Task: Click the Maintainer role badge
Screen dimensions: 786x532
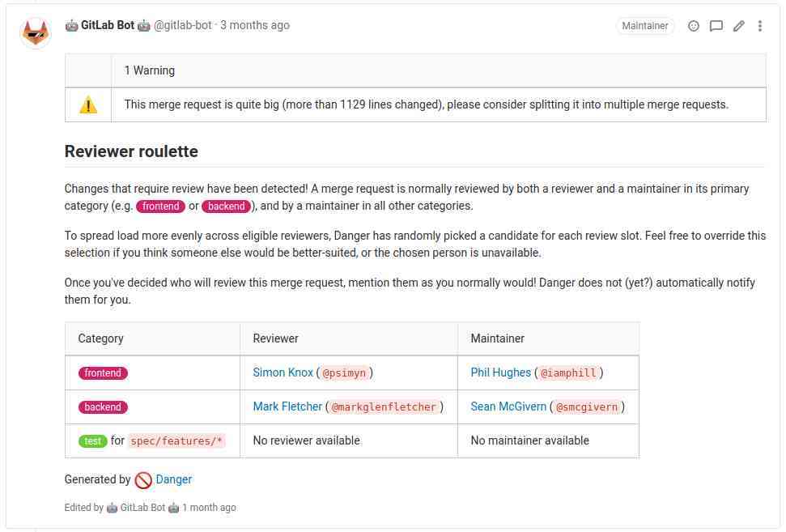Action: click(644, 26)
